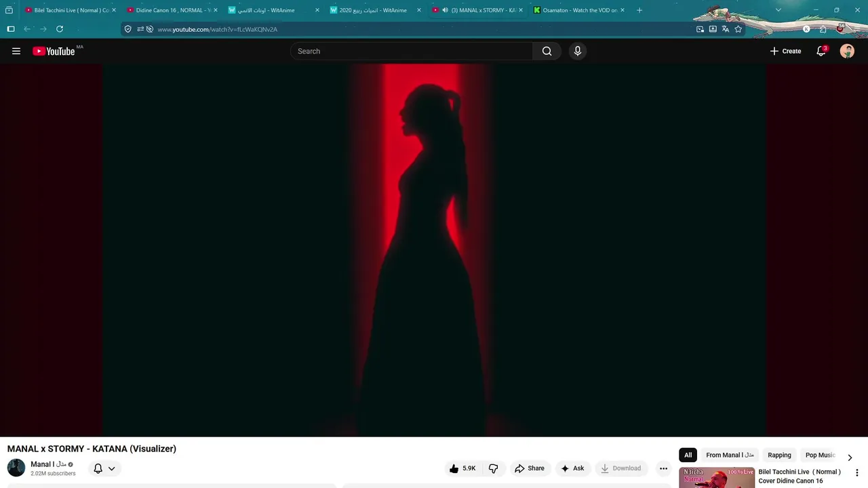The width and height of the screenshot is (868, 488).
Task: Open the extensions puzzle icon
Action: pyautogui.click(x=823, y=29)
